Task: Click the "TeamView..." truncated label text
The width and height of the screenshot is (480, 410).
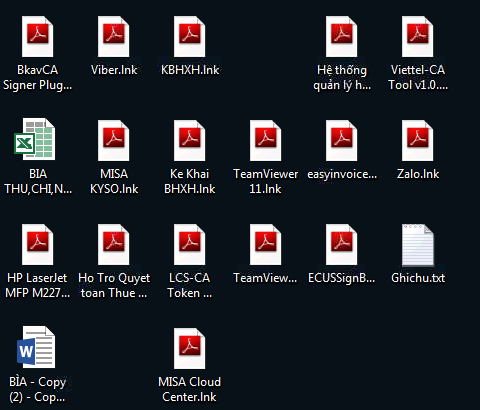Action: [265, 278]
